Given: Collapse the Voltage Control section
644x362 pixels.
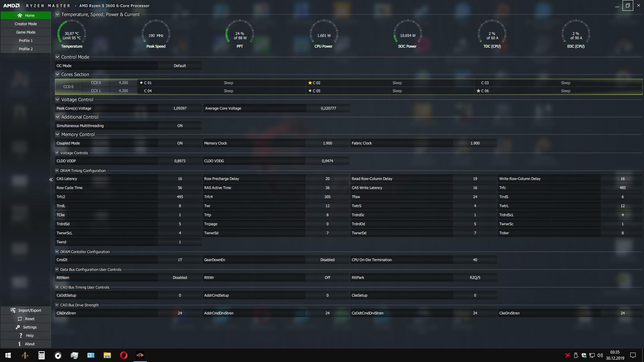Looking at the screenshot, I should pyautogui.click(x=57, y=100).
